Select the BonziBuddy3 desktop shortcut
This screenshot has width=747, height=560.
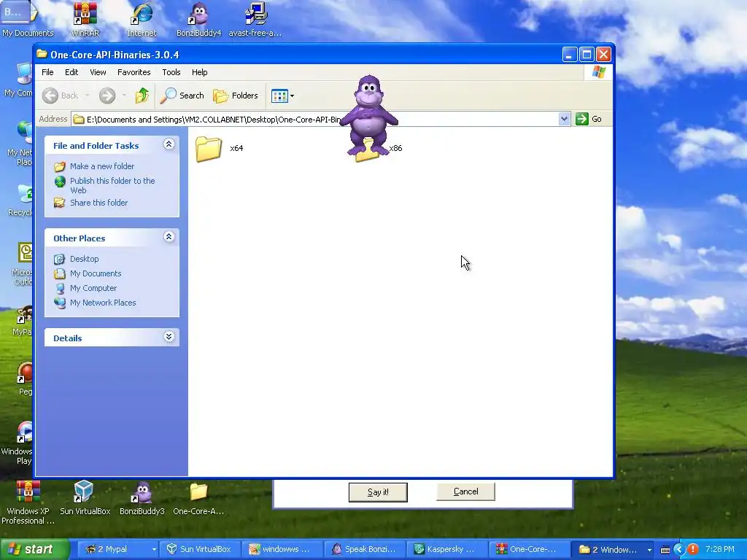(x=142, y=497)
